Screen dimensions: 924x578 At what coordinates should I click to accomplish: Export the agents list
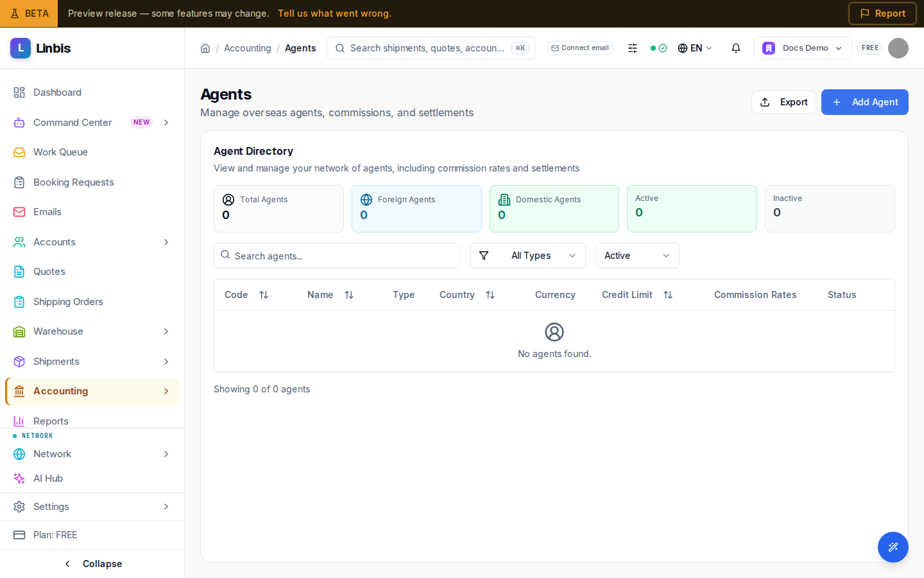[783, 102]
